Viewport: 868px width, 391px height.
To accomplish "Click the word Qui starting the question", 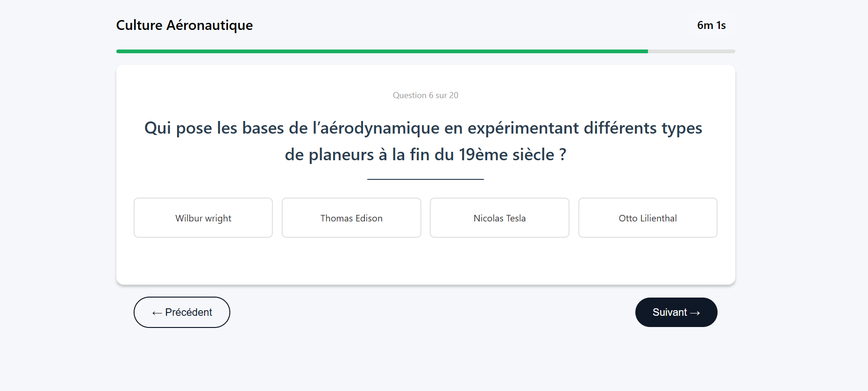I will pyautogui.click(x=157, y=128).
